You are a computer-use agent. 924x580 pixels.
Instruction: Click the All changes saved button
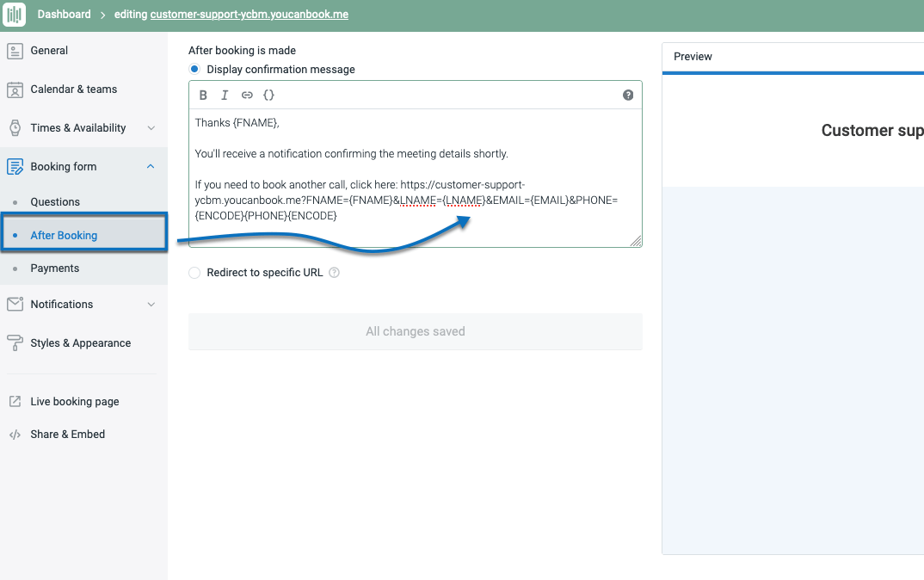(x=415, y=330)
